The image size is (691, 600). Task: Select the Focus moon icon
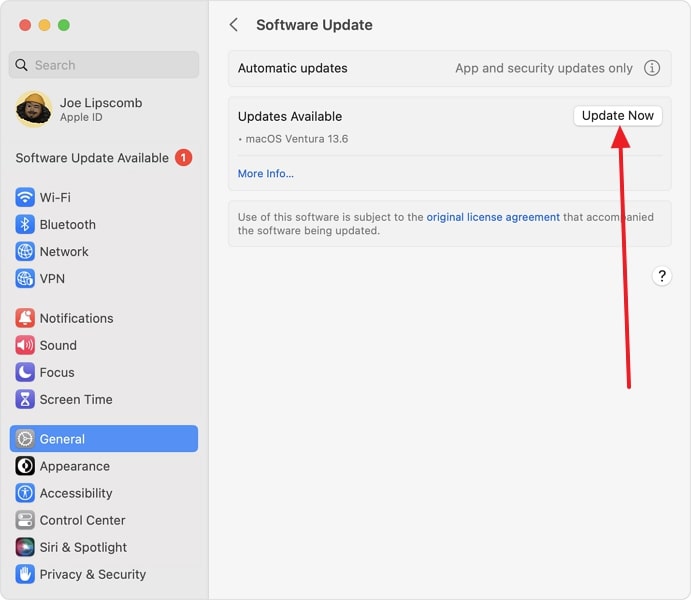point(25,372)
